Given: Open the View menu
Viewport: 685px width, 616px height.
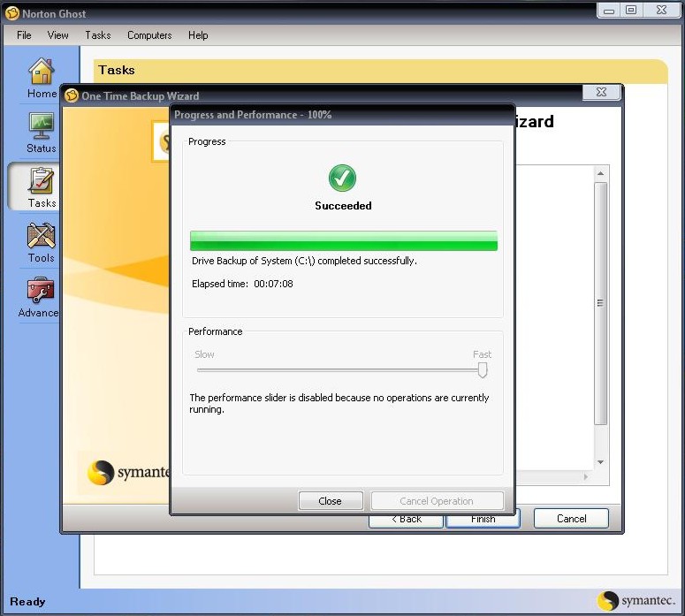Looking at the screenshot, I should [x=57, y=35].
